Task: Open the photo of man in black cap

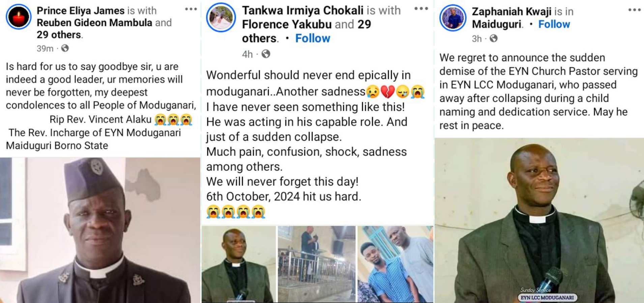Action: (x=100, y=230)
